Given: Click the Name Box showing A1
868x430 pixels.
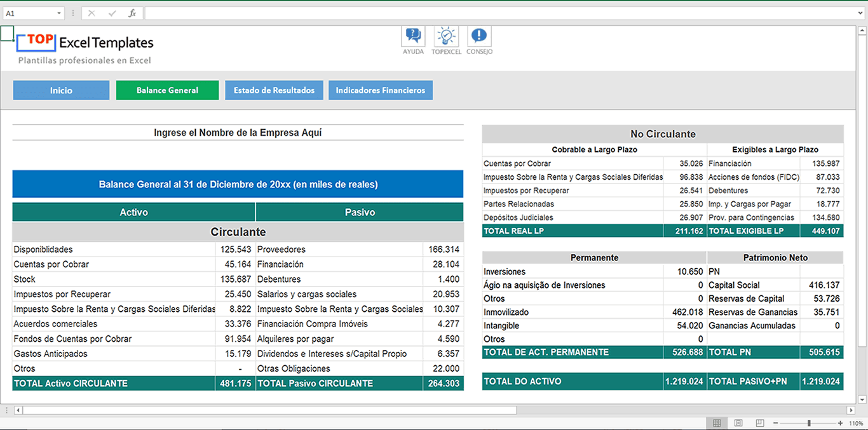Looking at the screenshot, I should point(29,11).
